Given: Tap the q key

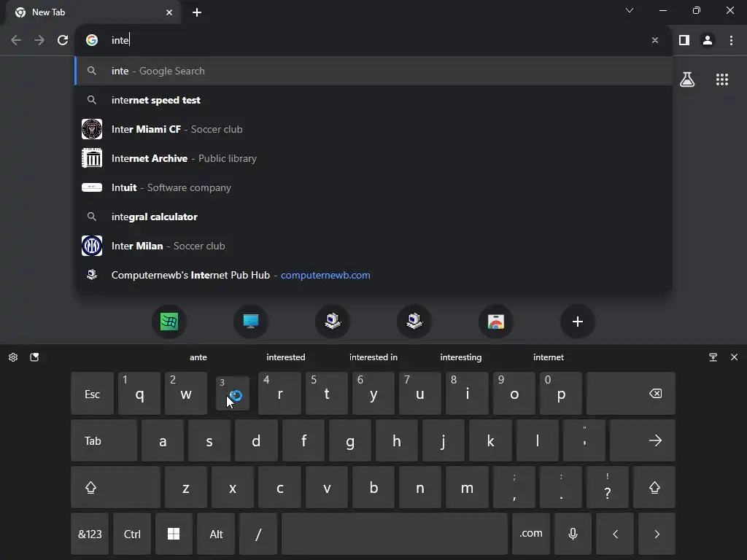Looking at the screenshot, I should click(x=139, y=394).
